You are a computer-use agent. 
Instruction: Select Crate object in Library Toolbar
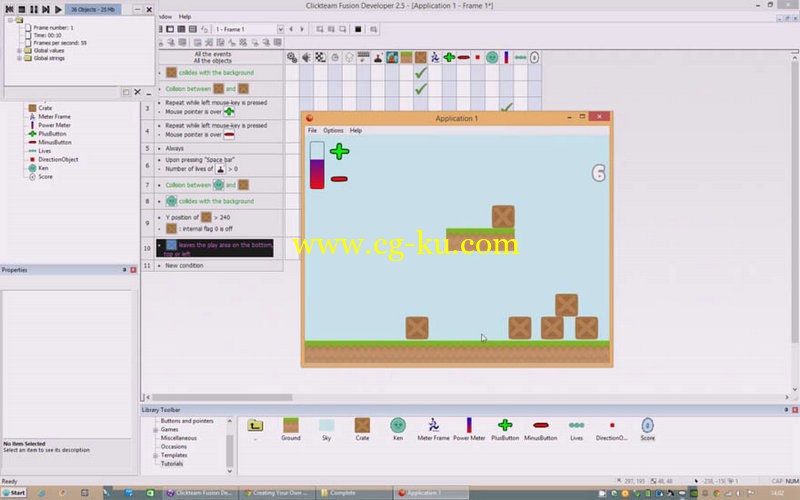click(x=362, y=429)
